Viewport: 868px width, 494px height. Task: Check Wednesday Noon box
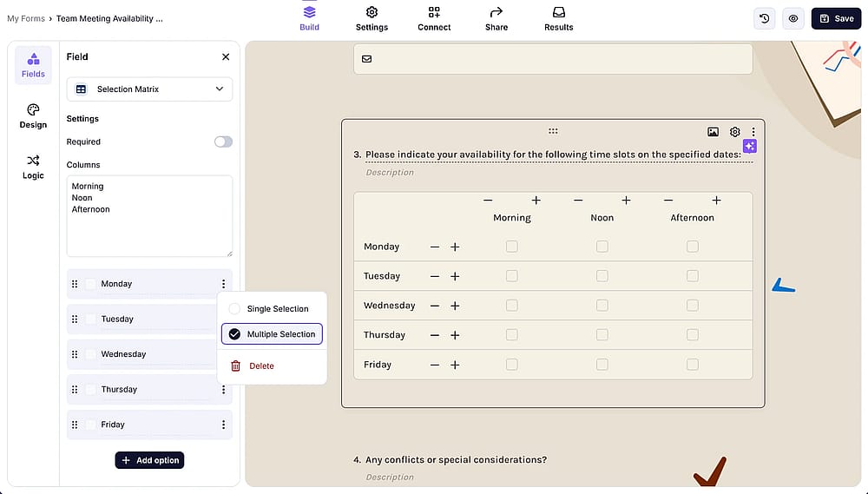coord(602,305)
